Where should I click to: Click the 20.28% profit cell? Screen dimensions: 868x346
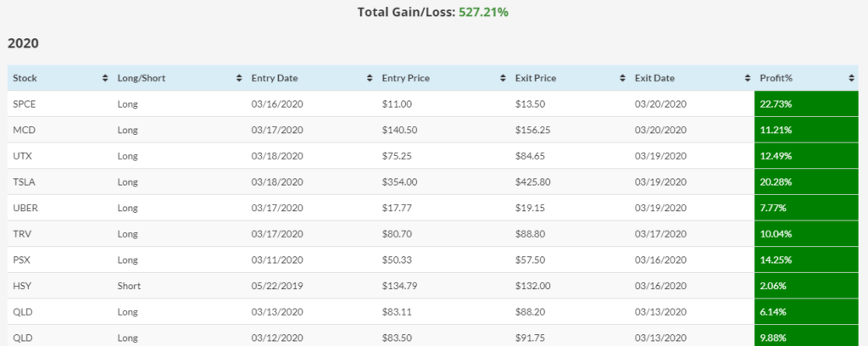tap(807, 182)
